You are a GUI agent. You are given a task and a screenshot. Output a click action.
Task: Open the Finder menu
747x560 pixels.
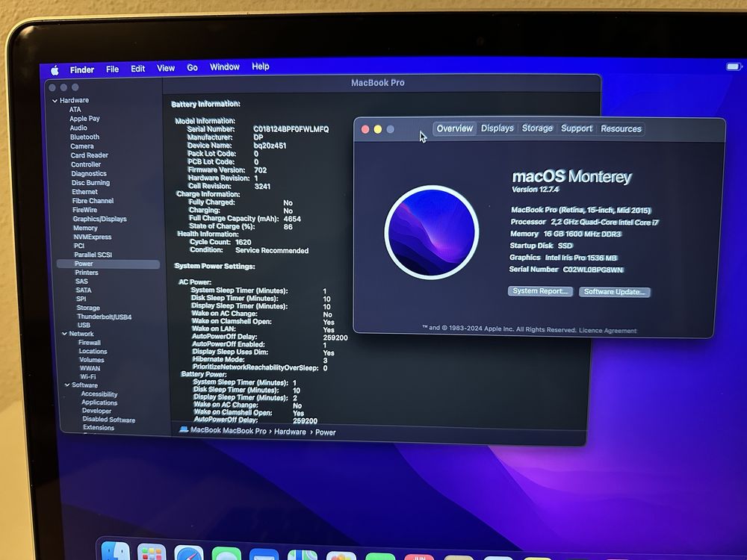(82, 69)
